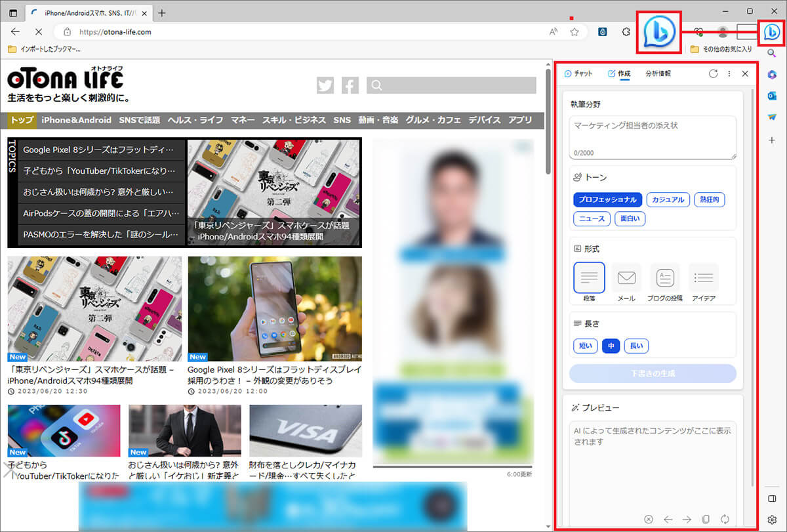The image size is (787, 532).
Task: Set length to 長い
Action: pos(636,346)
